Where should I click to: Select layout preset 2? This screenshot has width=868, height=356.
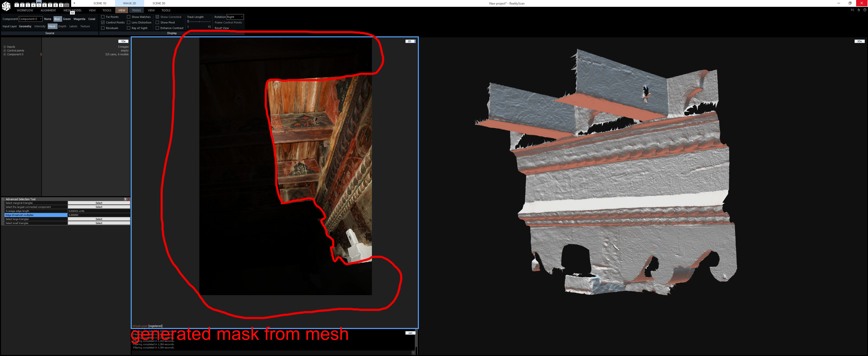(x=22, y=5)
